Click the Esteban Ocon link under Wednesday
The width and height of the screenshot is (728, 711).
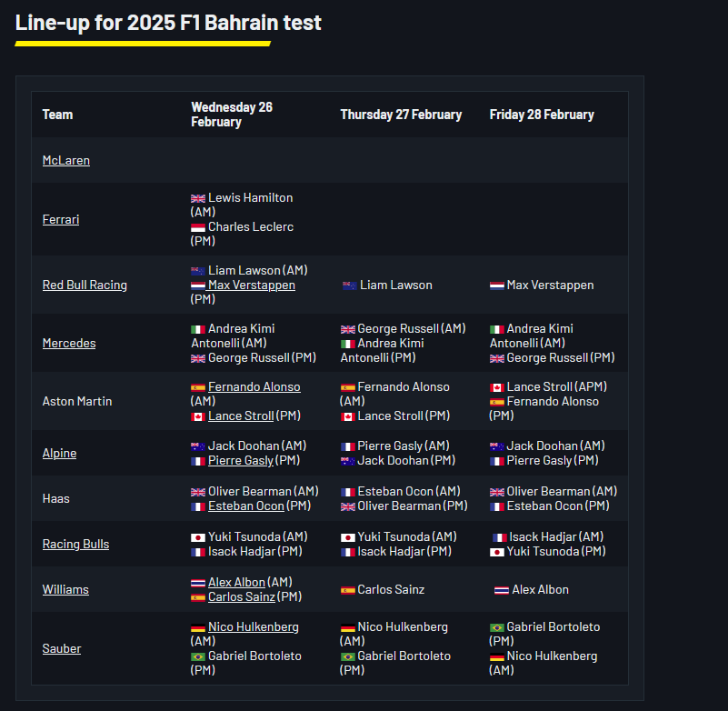(x=246, y=506)
